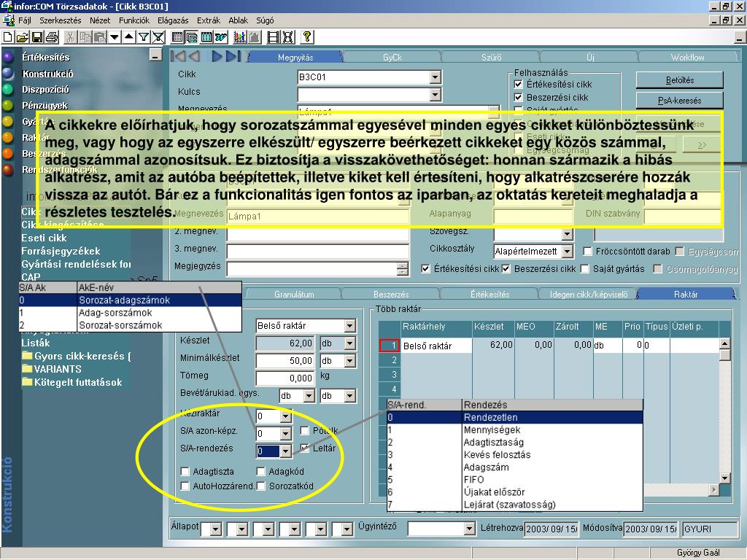
Task: Enable the Saját gyártás checkbox
Action: point(584,269)
